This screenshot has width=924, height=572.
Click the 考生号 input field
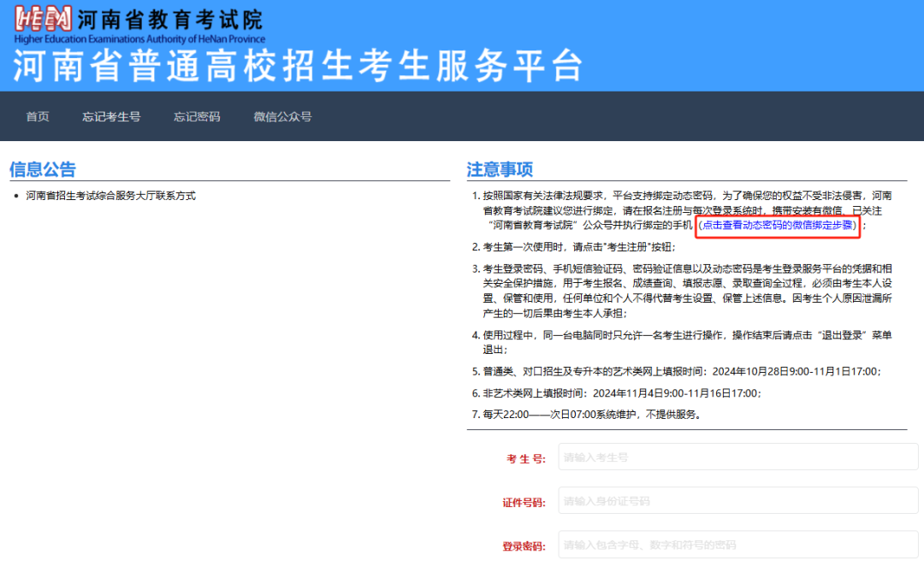coord(736,457)
